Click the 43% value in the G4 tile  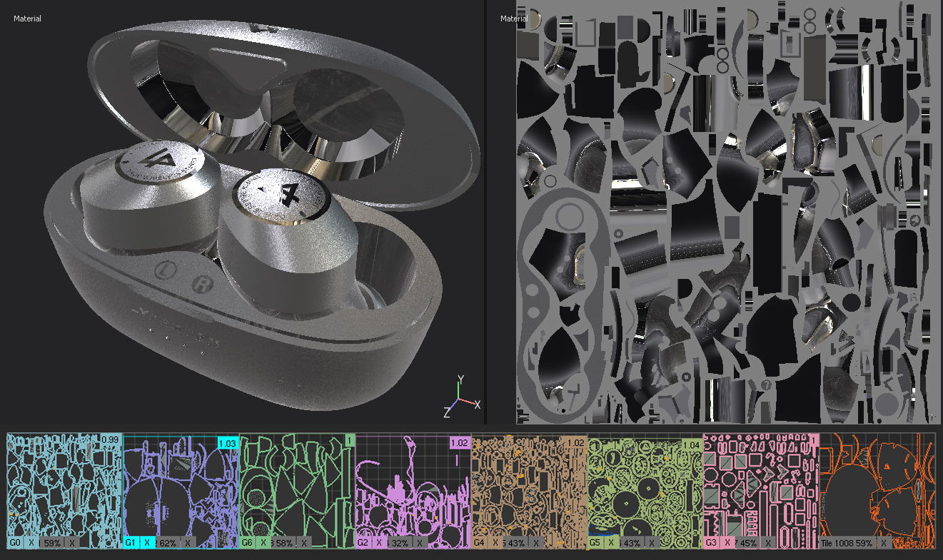[516, 543]
